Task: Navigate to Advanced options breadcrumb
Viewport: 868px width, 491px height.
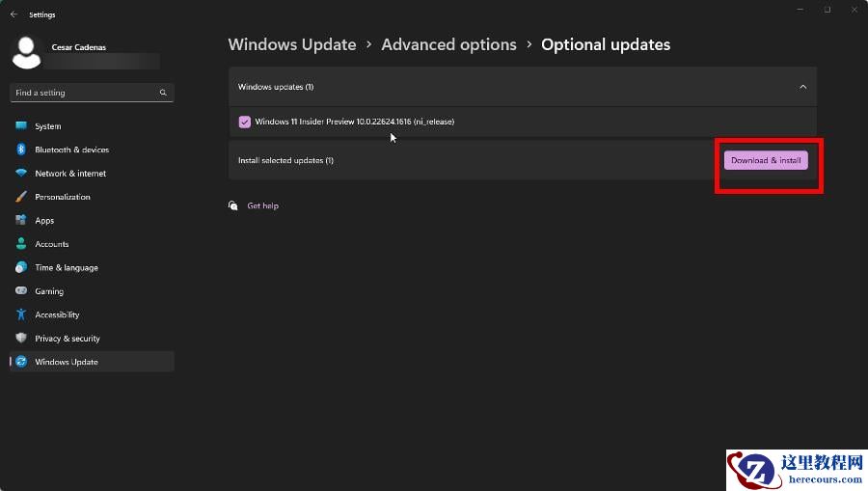Action: point(448,44)
